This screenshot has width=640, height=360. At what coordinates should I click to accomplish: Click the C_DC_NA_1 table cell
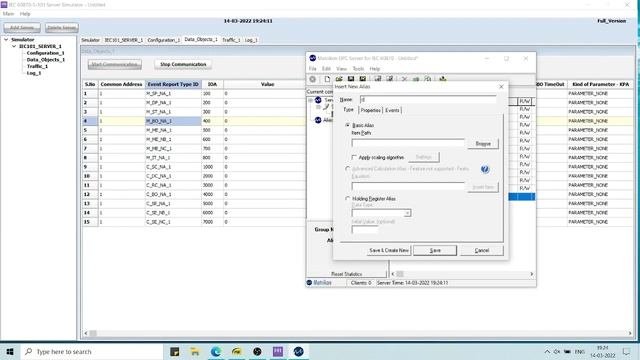(x=173, y=176)
